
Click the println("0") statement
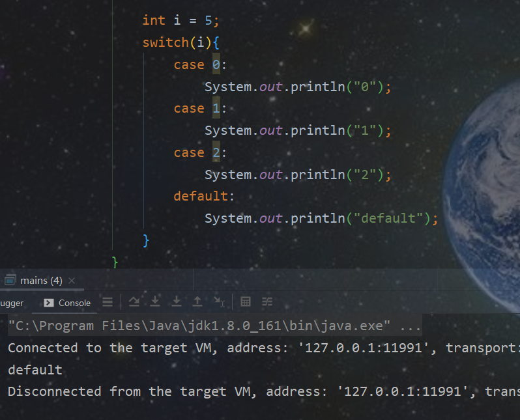point(298,87)
